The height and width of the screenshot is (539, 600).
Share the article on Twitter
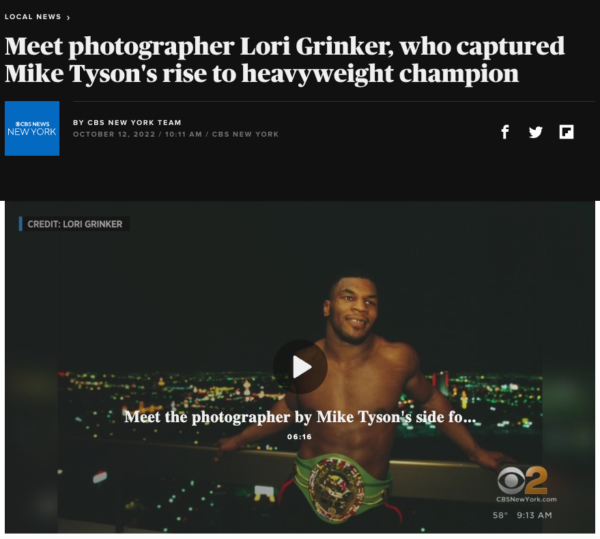point(536,132)
